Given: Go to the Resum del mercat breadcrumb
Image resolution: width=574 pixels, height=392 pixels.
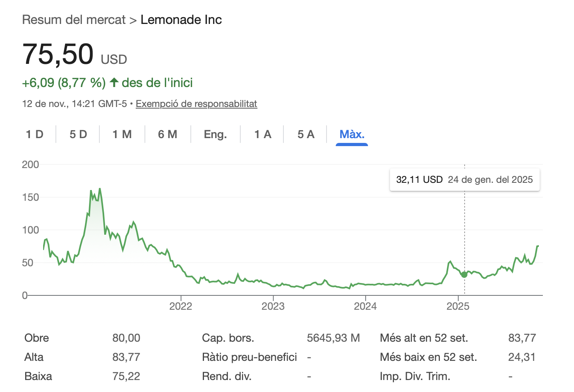Looking at the screenshot, I should click(74, 20).
